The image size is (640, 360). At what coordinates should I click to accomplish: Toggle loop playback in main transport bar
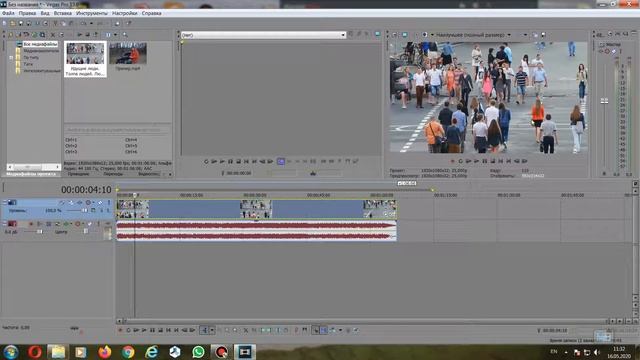click(129, 330)
